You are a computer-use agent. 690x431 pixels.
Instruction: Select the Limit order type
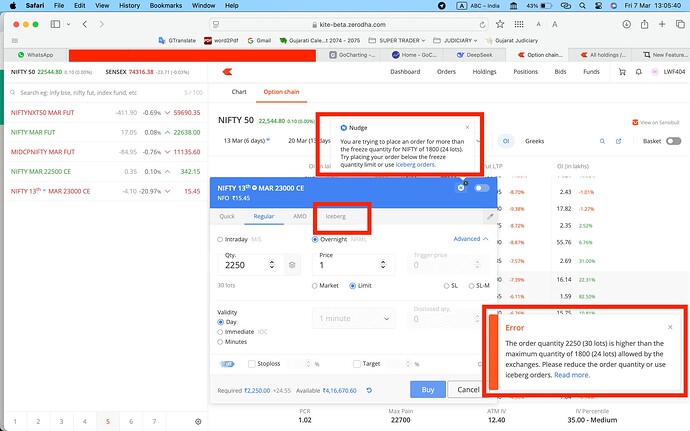pos(352,286)
